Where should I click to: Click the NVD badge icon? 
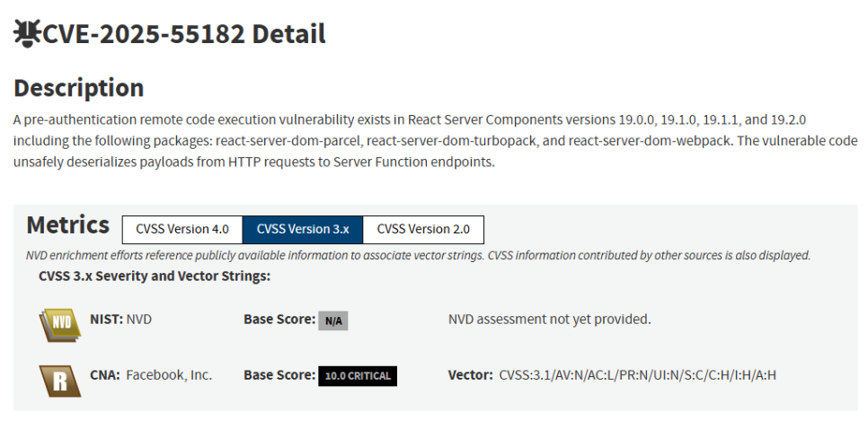click(59, 324)
